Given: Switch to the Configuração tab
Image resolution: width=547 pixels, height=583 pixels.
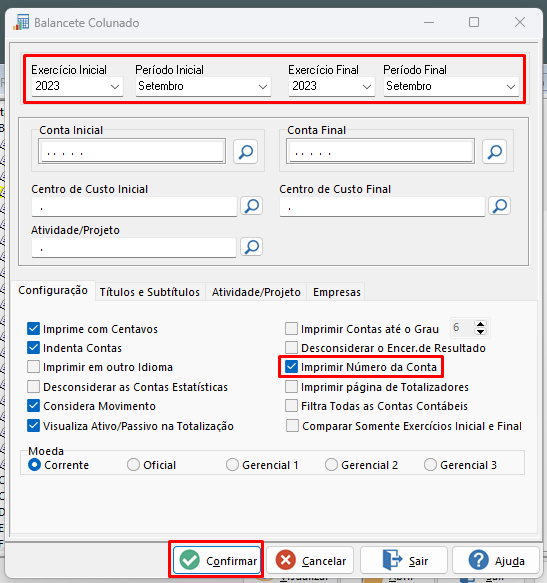Looking at the screenshot, I should tap(53, 290).
